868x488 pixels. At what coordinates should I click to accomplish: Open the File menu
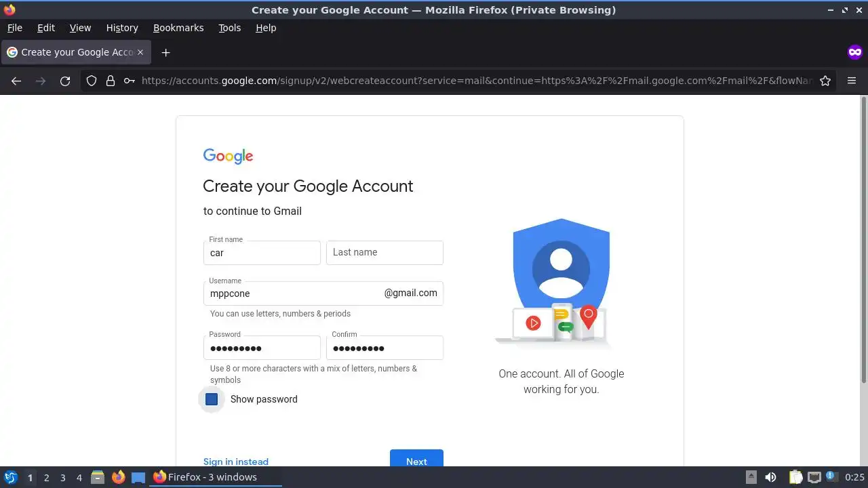click(14, 28)
